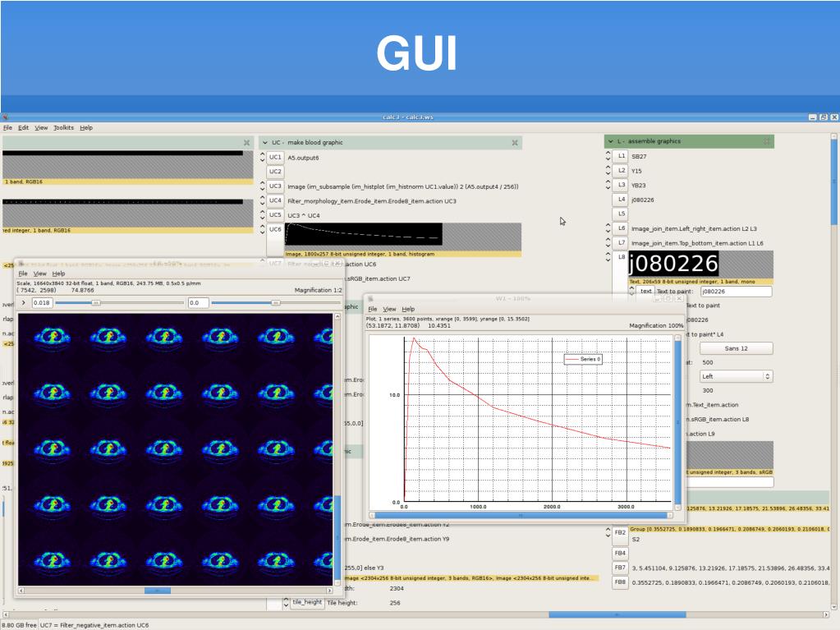Click row button FB4
The image size is (840, 630).
coord(621,553)
